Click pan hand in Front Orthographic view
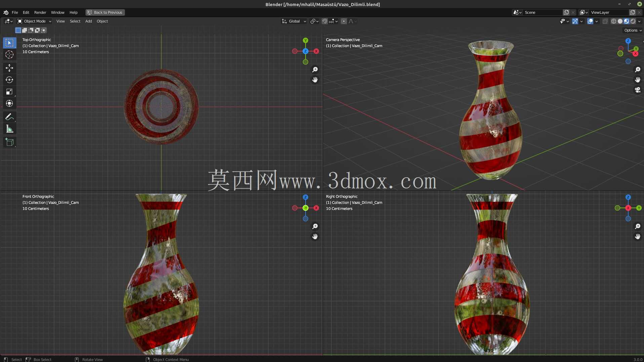Screen dimensions: 644x362 click(x=315, y=237)
